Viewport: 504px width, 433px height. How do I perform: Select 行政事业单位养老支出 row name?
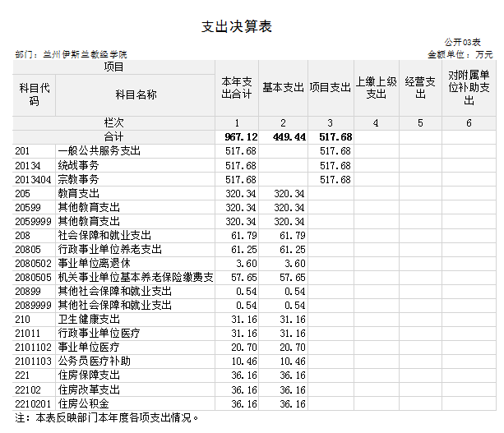tap(109, 250)
